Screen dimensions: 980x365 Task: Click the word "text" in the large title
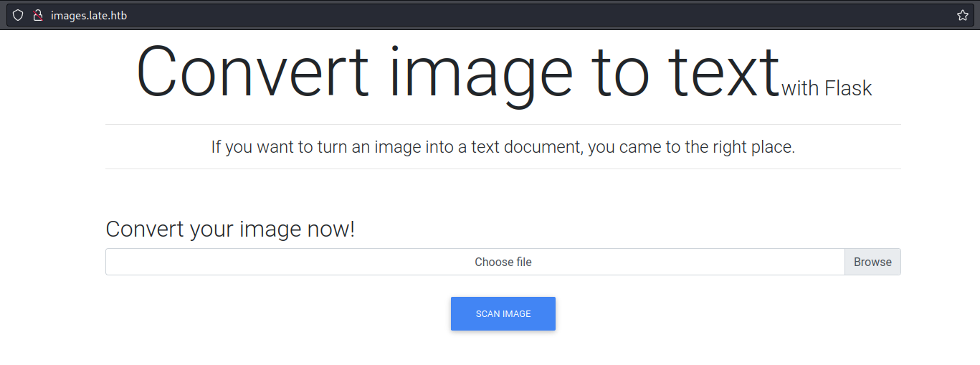(x=723, y=72)
